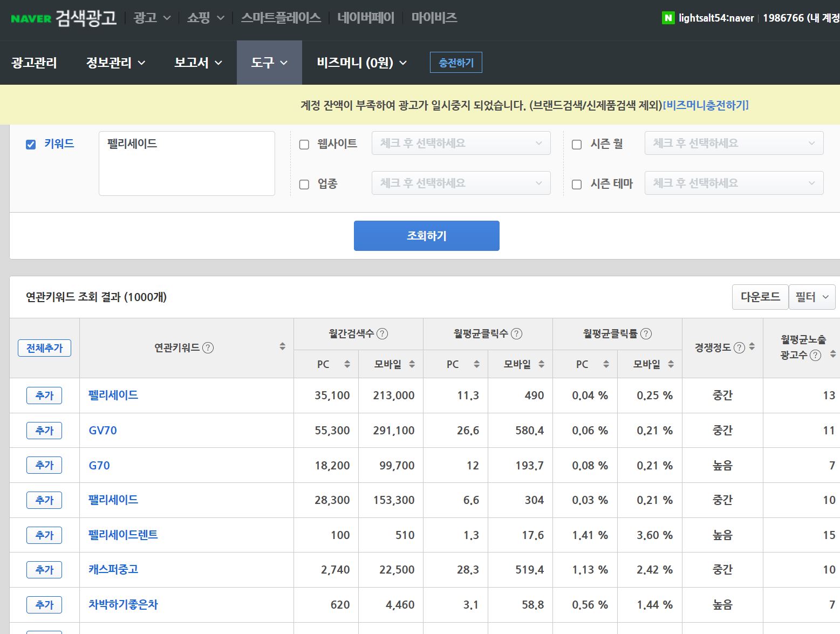Click the NAVER 검색광고 logo
840x634 pixels.
coord(64,18)
